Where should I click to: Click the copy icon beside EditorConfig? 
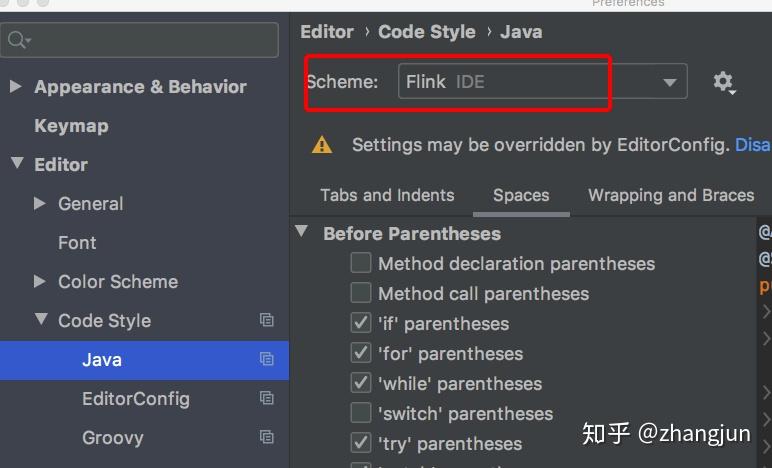(x=266, y=398)
